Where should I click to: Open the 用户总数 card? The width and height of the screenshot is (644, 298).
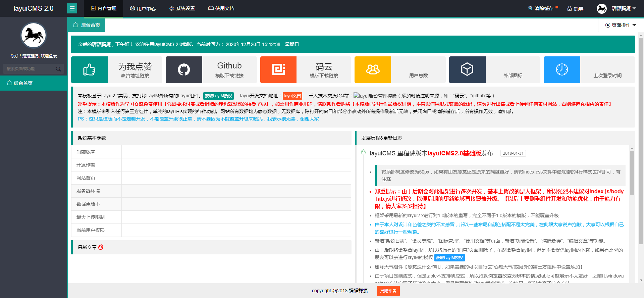(400, 70)
